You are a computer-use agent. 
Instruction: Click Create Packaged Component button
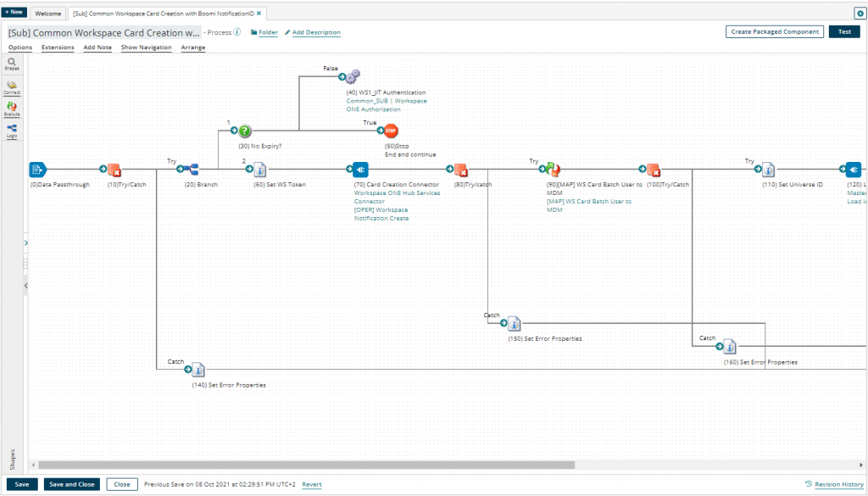click(775, 32)
